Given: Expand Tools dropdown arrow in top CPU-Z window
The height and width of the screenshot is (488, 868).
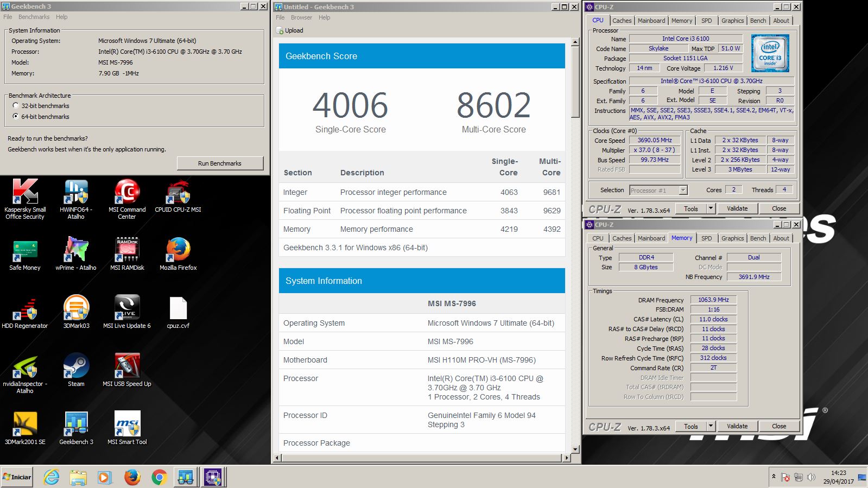Looking at the screenshot, I should (x=710, y=208).
